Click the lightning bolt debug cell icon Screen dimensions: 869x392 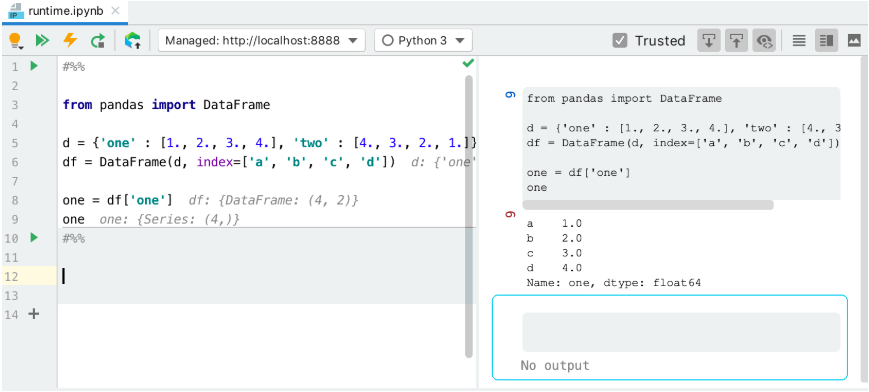70,40
